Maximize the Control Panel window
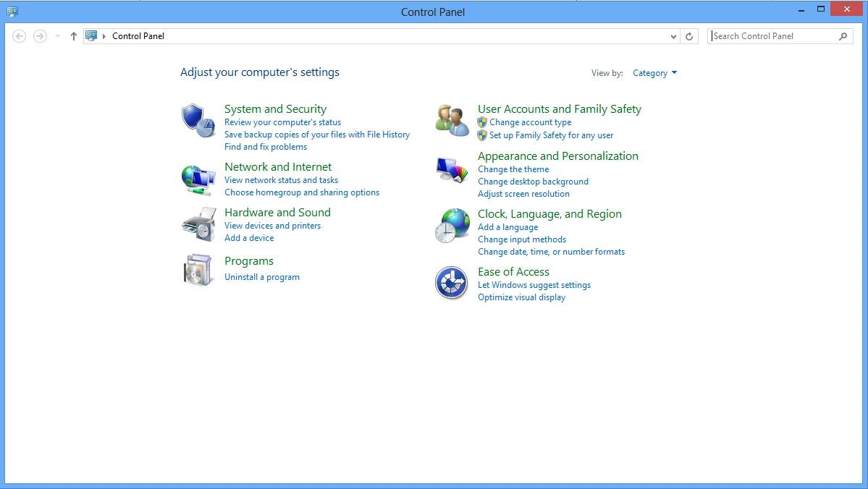The width and height of the screenshot is (868, 489). pyautogui.click(x=821, y=9)
